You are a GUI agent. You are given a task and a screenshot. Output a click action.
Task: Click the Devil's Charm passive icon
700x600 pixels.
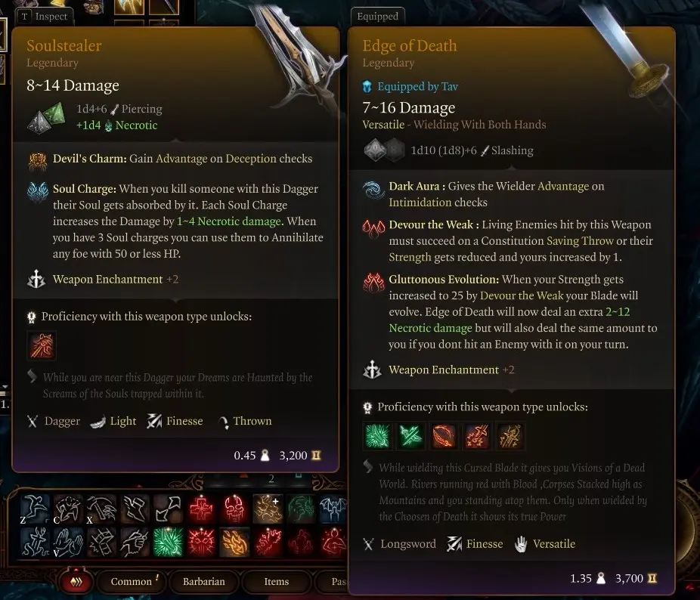point(38,161)
